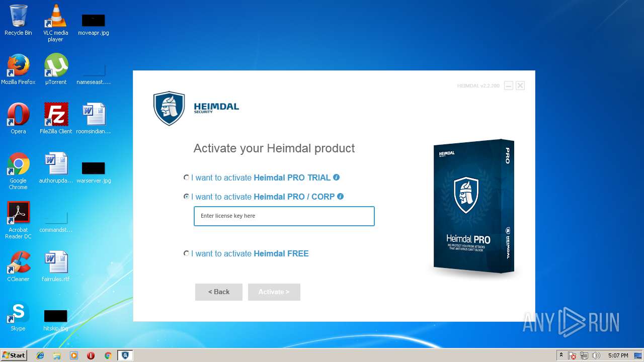The height and width of the screenshot is (362, 644).
Task: Select the Heimdal PRO TRIAL radio option
Action: 187,177
